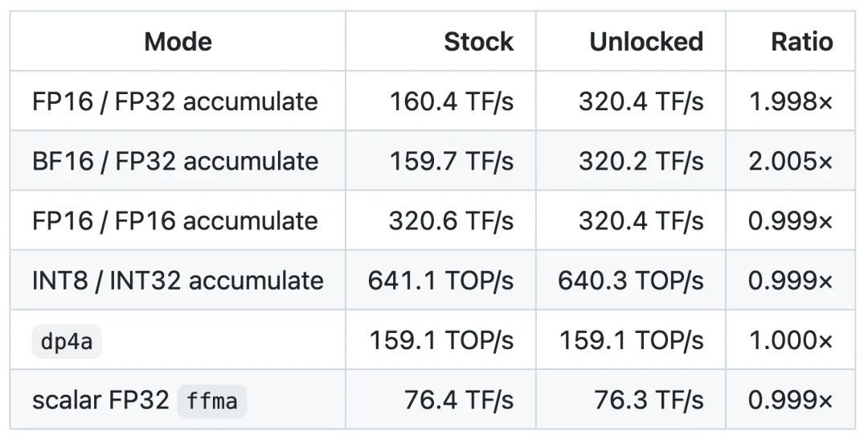Click the 160.4 TF/s stock value
The height and width of the screenshot is (440, 868).
click(452, 101)
